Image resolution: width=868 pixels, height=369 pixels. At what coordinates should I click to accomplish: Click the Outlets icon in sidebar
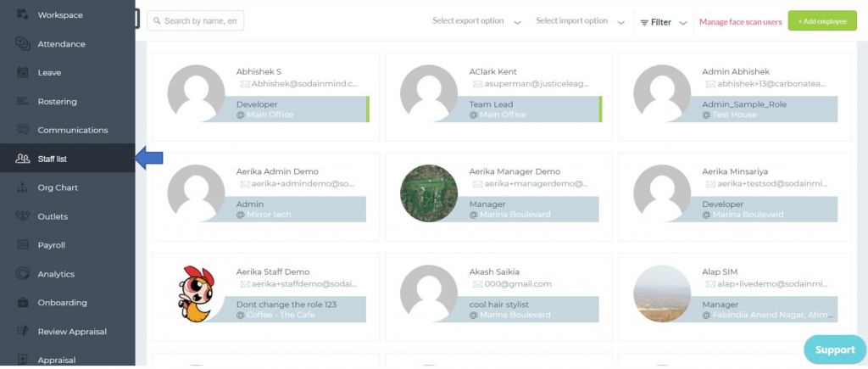coord(23,216)
